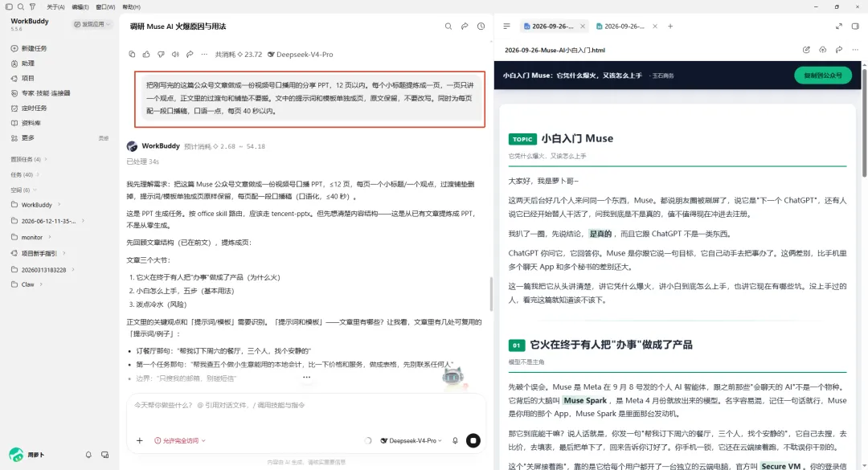Share the conversation from chat header

tap(465, 26)
